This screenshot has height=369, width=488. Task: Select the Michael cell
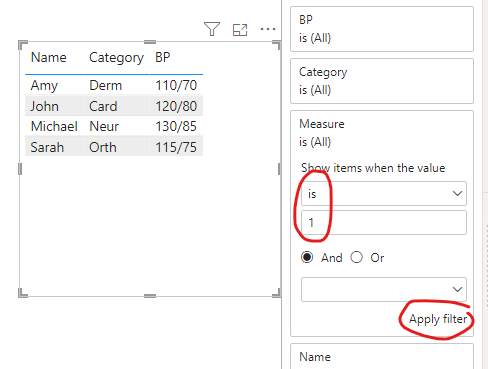click(54, 126)
